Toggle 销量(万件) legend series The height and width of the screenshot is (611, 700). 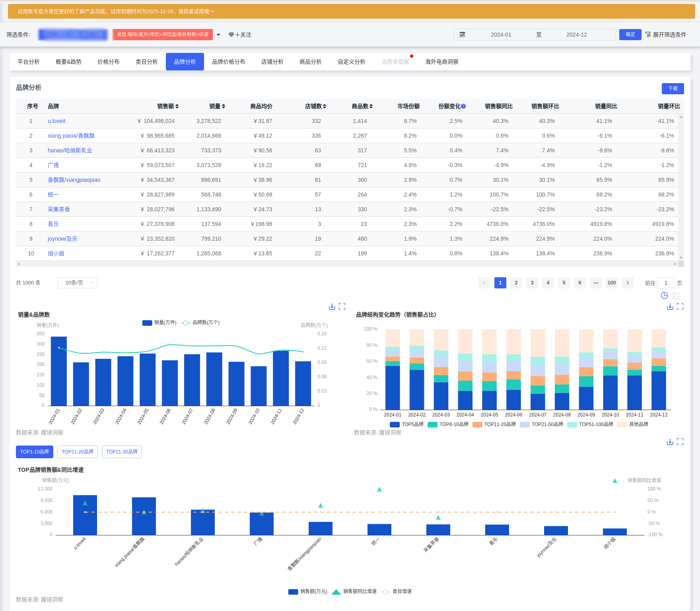tap(159, 323)
